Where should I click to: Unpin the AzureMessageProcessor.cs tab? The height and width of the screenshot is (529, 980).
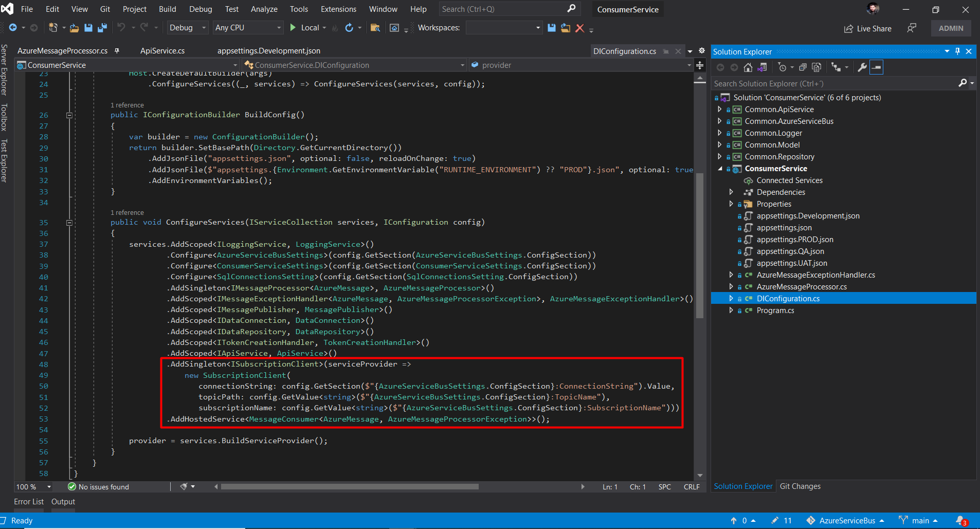(117, 50)
